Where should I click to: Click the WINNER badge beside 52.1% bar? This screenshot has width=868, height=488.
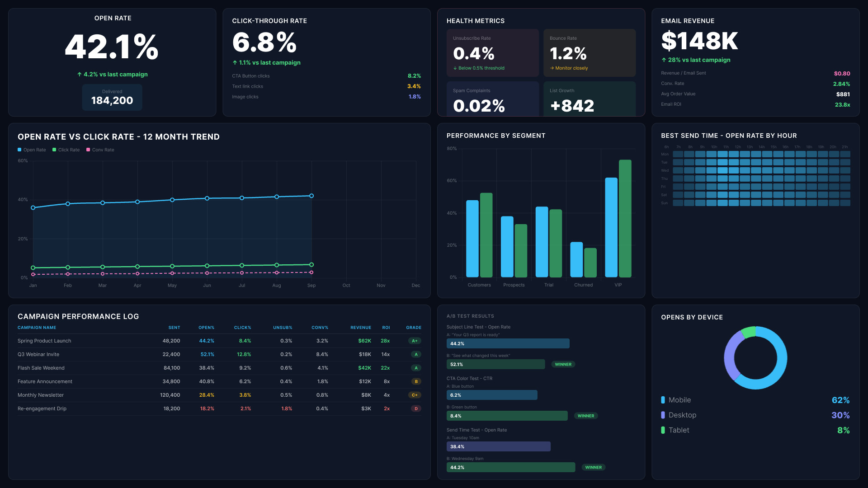point(563,364)
